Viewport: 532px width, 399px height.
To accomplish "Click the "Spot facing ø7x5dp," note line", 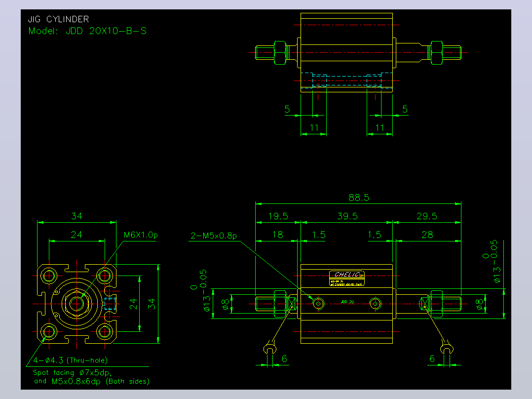I will point(72,372).
